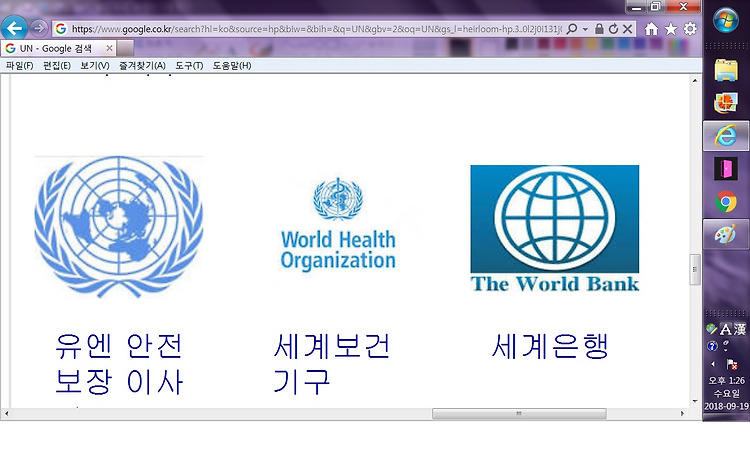Click the vertical scrollbar up arrow
This screenshot has height=472, width=750.
pos(695,81)
